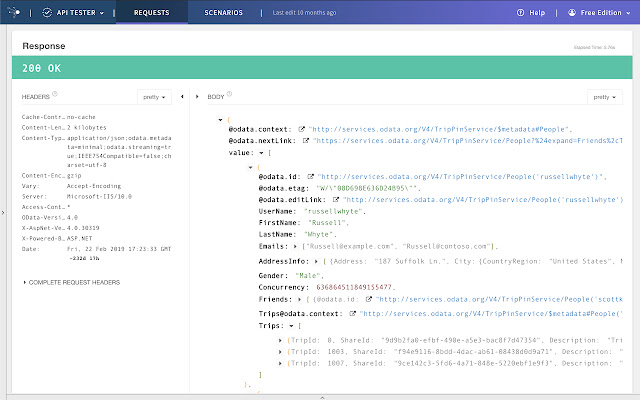Image resolution: width=640 pixels, height=400 pixels.
Task: Expand the Friends array node
Action: coord(299,298)
